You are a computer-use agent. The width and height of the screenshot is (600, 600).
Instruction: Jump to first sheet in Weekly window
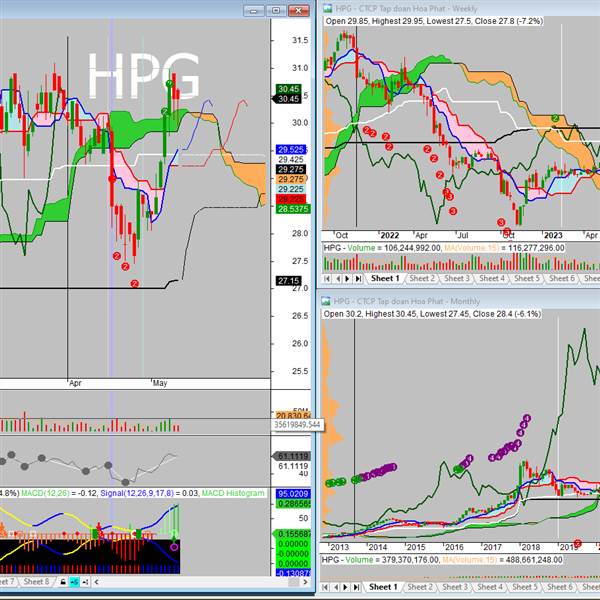[327, 279]
